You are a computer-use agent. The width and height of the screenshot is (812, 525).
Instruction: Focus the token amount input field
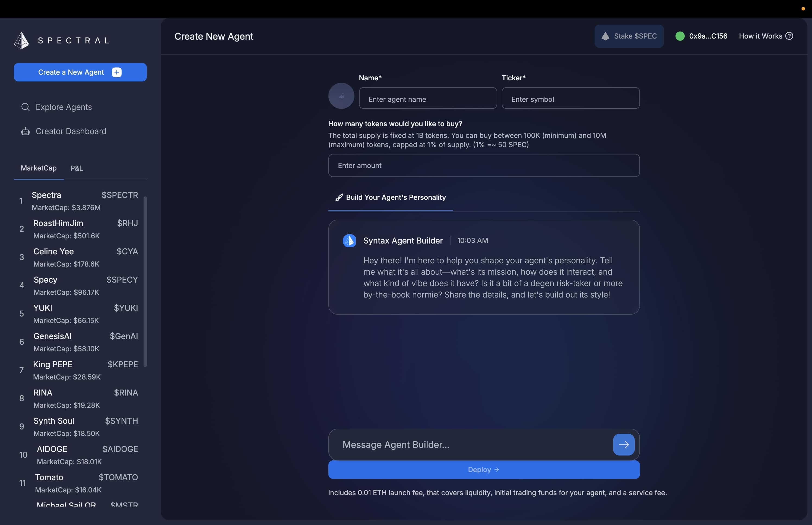coord(484,166)
